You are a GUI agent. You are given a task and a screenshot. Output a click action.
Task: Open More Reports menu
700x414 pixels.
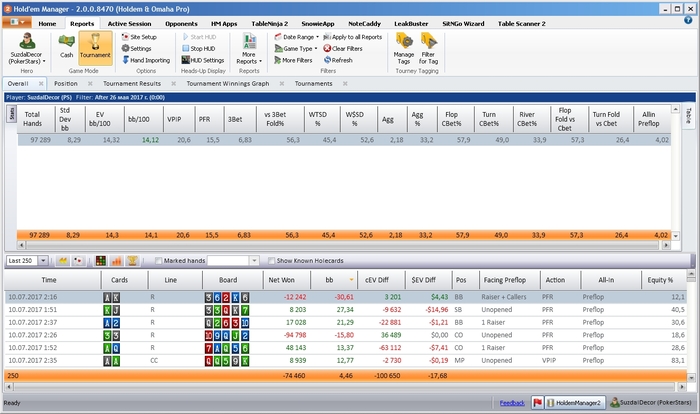click(x=249, y=49)
